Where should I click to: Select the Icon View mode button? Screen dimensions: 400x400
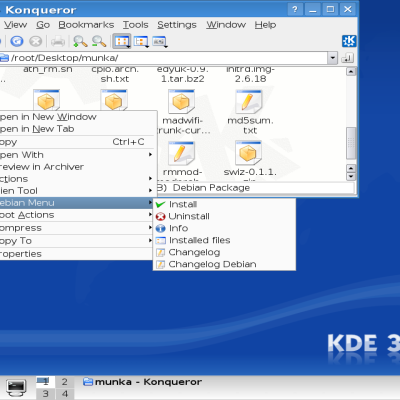(122, 41)
